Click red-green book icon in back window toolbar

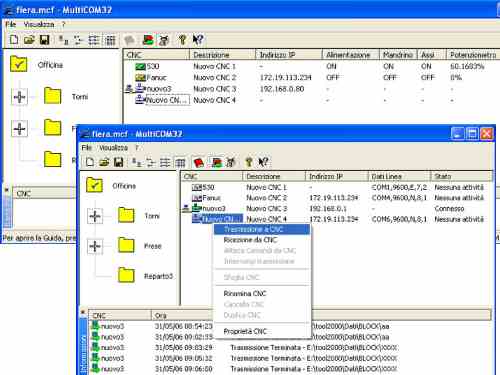[148, 40]
